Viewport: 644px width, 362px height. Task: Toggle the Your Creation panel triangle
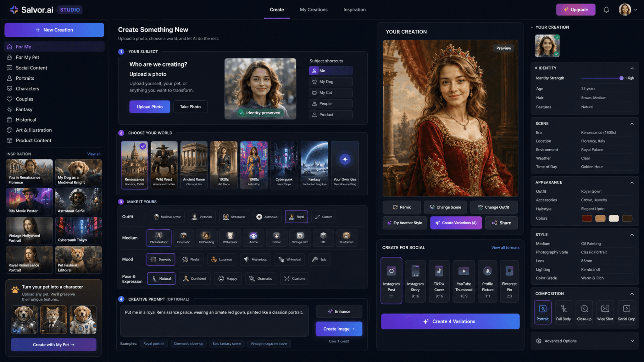[532, 27]
